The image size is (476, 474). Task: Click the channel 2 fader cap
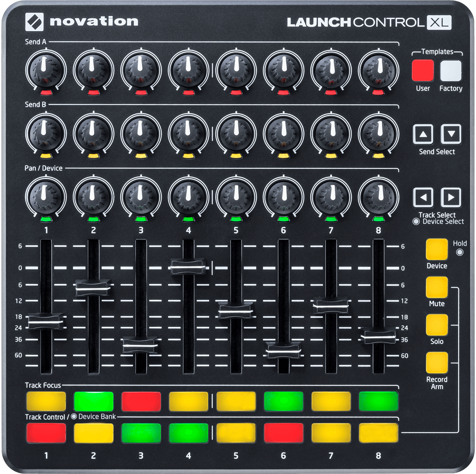tap(93, 288)
